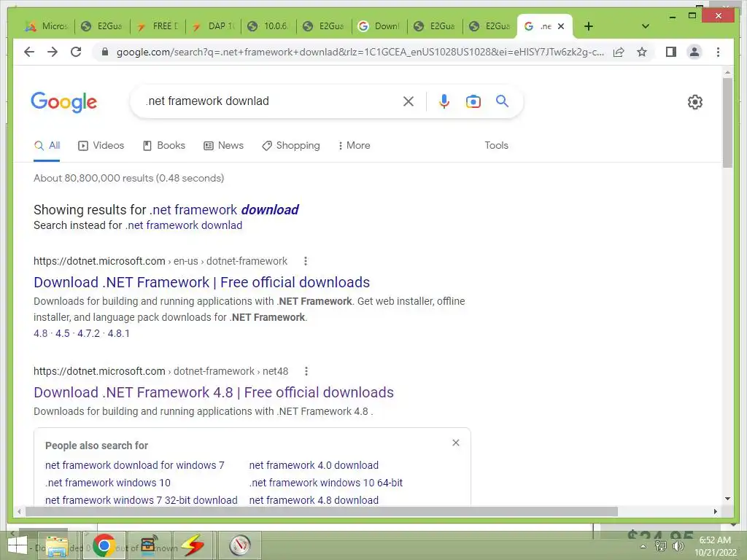Switch to the 'FREE D' browser tab
The width and height of the screenshot is (747, 560).
point(158,26)
